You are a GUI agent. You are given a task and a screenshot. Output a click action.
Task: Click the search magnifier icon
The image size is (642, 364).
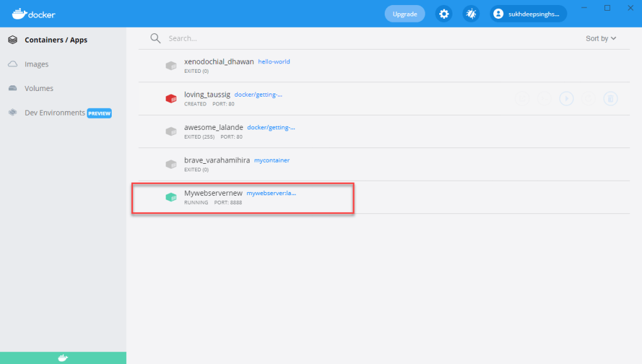coord(156,38)
